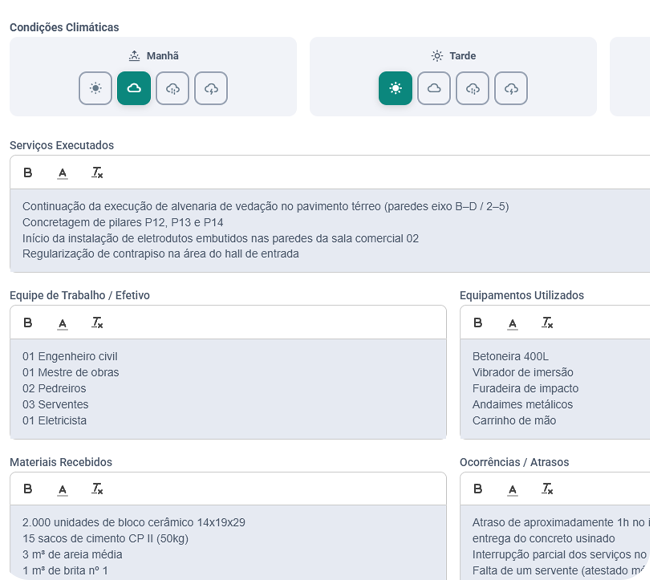The height and width of the screenshot is (580, 650).
Task: Clear formatting in Serviços Executados editor
Action: pos(97,172)
